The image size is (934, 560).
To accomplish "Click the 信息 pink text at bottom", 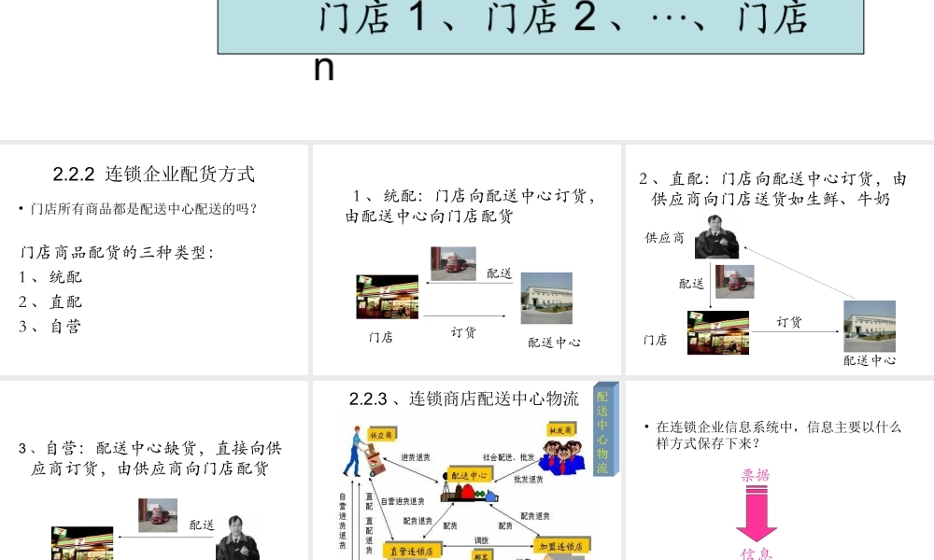I will coord(757,553).
